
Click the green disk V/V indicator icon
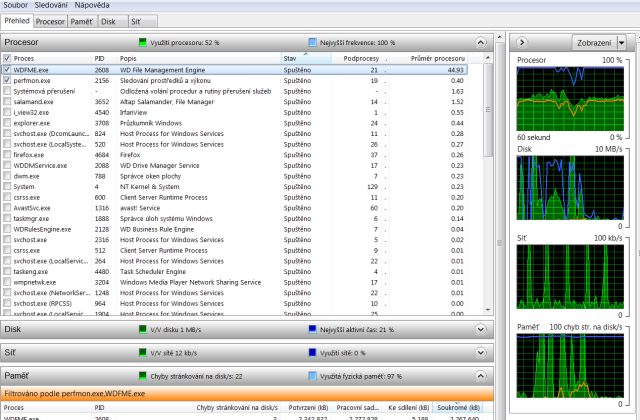tap(142, 328)
